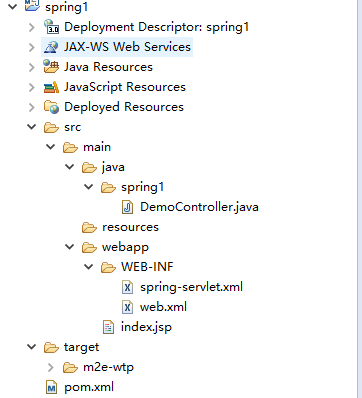This screenshot has height=398, width=362.
Task: Click the spring-servlet.xml file icon
Action: point(128,287)
